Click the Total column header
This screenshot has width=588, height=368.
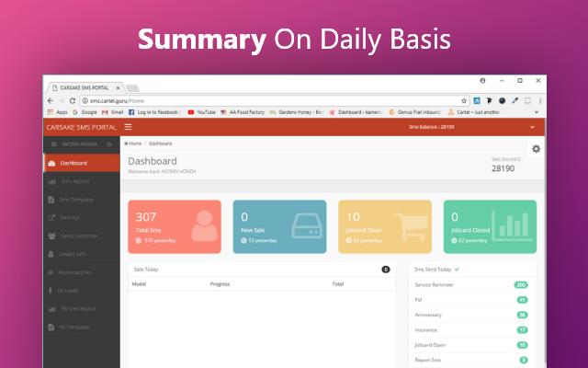tap(338, 284)
